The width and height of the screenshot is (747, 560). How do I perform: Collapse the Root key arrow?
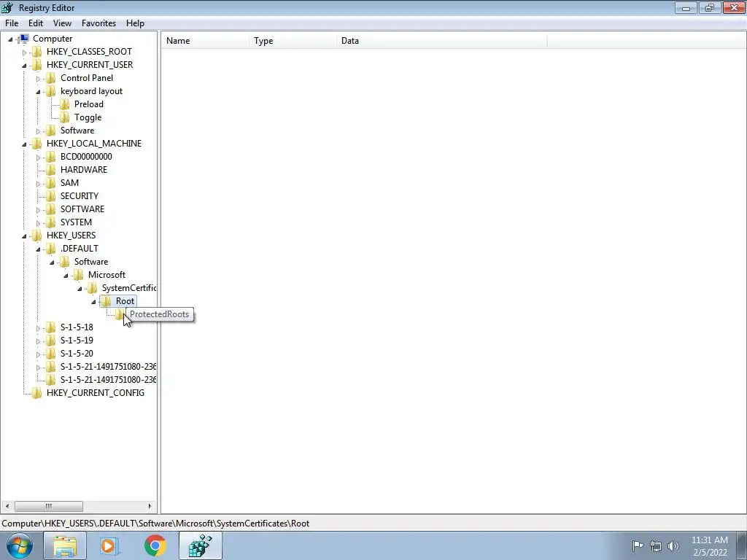[x=93, y=301]
